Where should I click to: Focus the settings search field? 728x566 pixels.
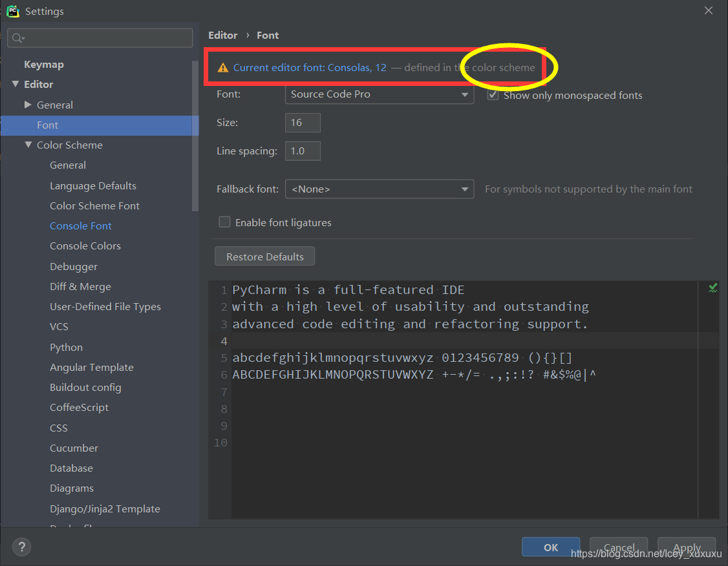(x=100, y=38)
